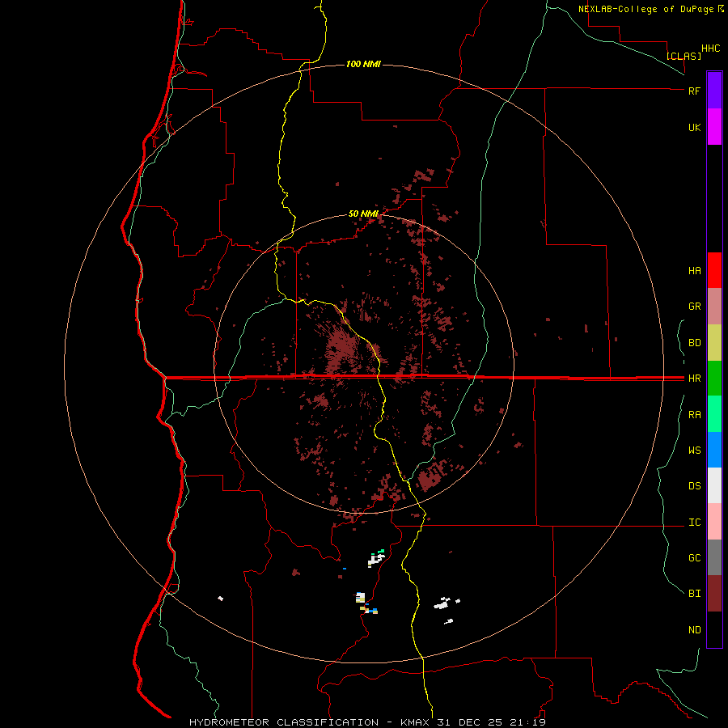728x728 pixels.
Task: Click the HR legend label
Action: [694, 379]
